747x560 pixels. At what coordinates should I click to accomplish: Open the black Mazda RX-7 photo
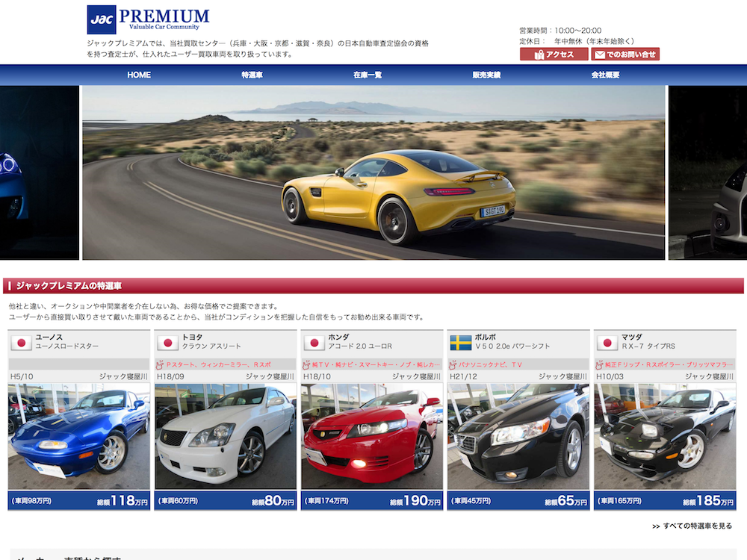(x=664, y=436)
